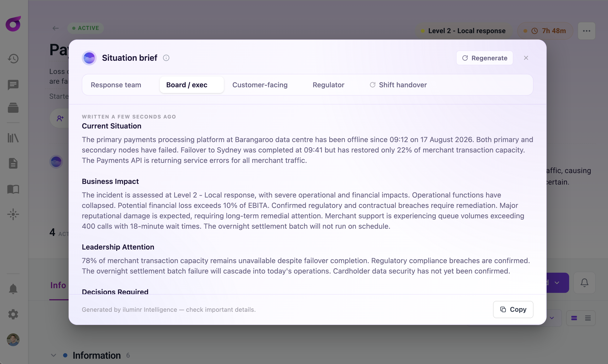Click the Information section title

97,356
